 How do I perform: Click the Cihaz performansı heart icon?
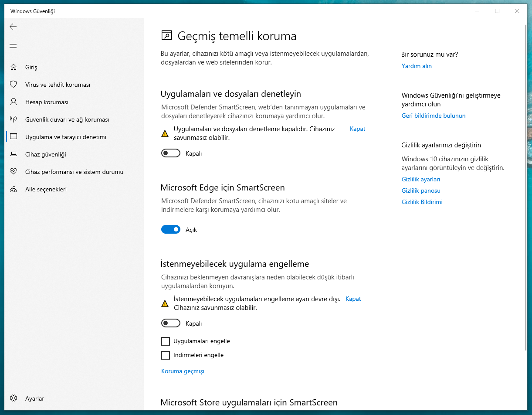[x=14, y=172]
